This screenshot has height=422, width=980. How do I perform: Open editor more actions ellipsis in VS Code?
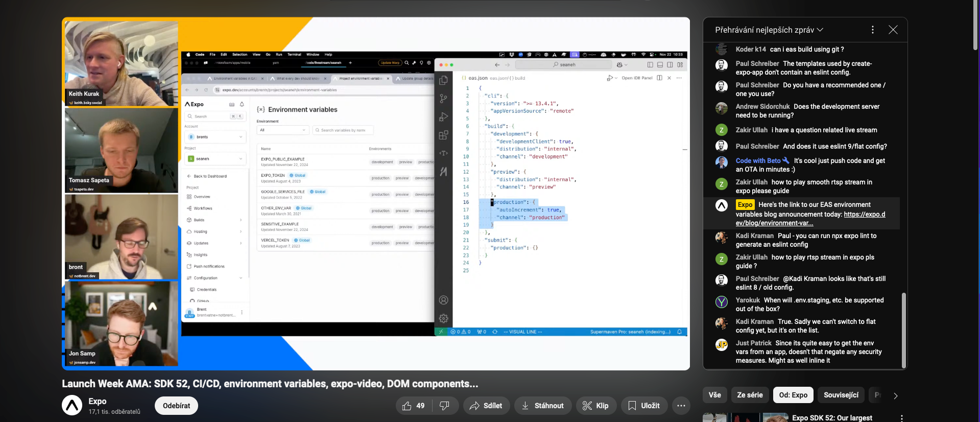pos(679,78)
